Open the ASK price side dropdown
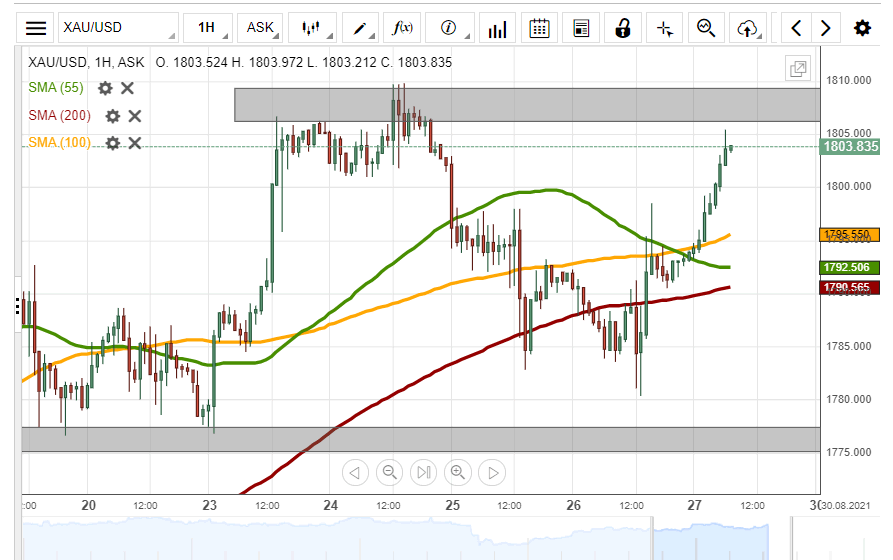Screen dimensions: 893x560 click(262, 28)
